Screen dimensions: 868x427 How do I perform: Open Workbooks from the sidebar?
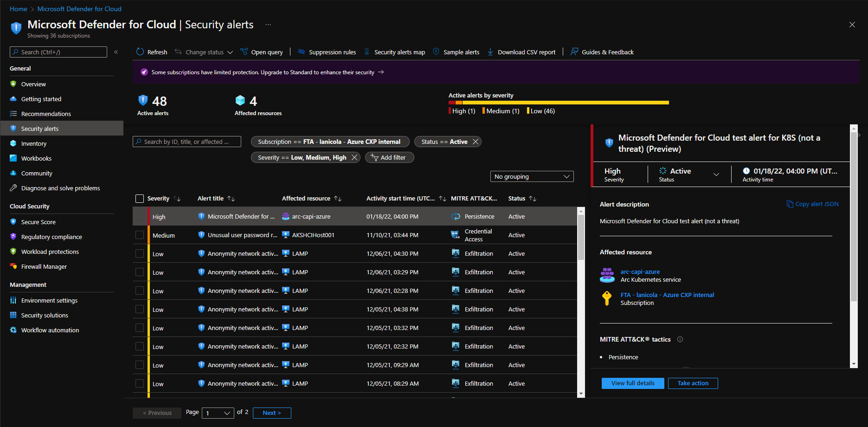click(x=36, y=158)
